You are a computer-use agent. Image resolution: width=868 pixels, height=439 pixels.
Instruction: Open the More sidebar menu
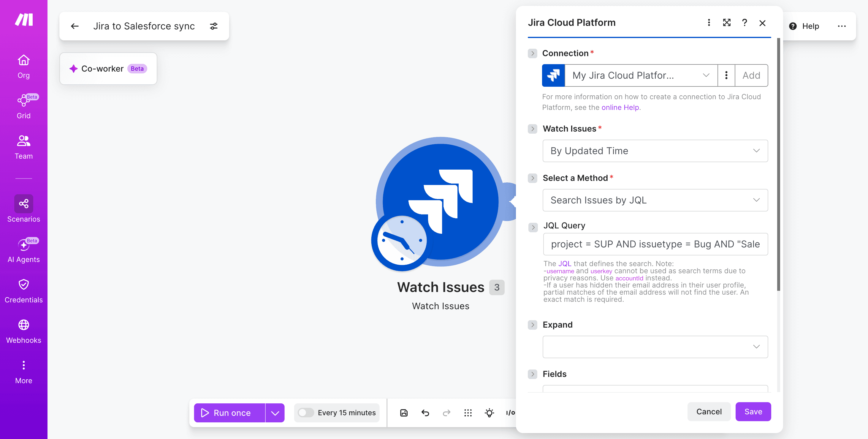click(x=23, y=372)
